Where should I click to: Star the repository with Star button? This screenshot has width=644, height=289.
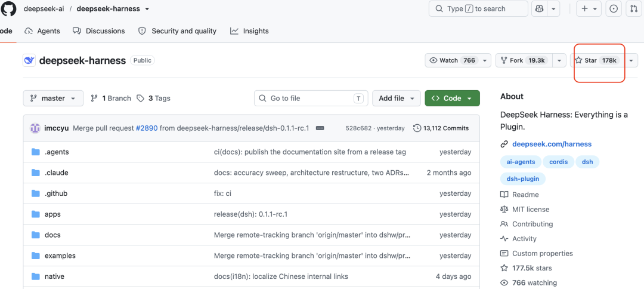597,60
